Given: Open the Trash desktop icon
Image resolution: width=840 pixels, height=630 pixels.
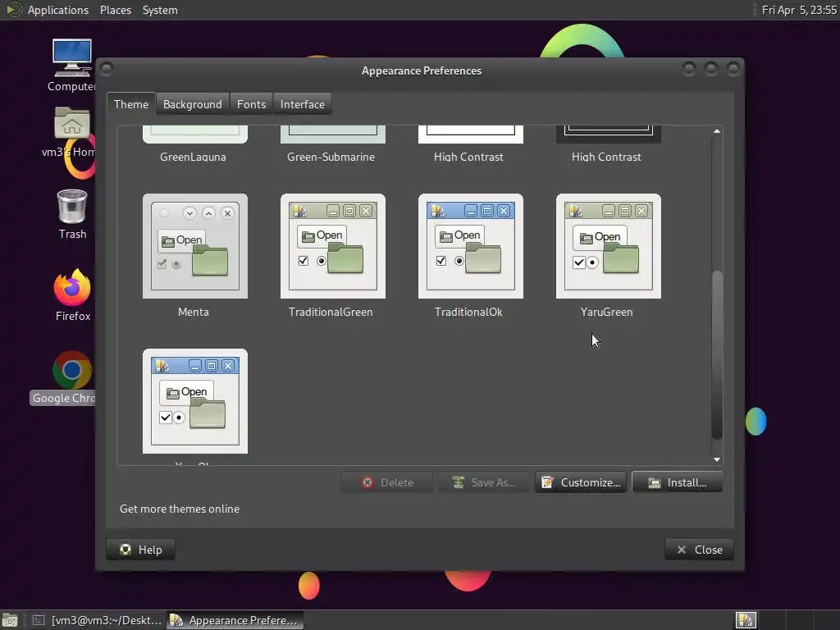Looking at the screenshot, I should pos(72,214).
